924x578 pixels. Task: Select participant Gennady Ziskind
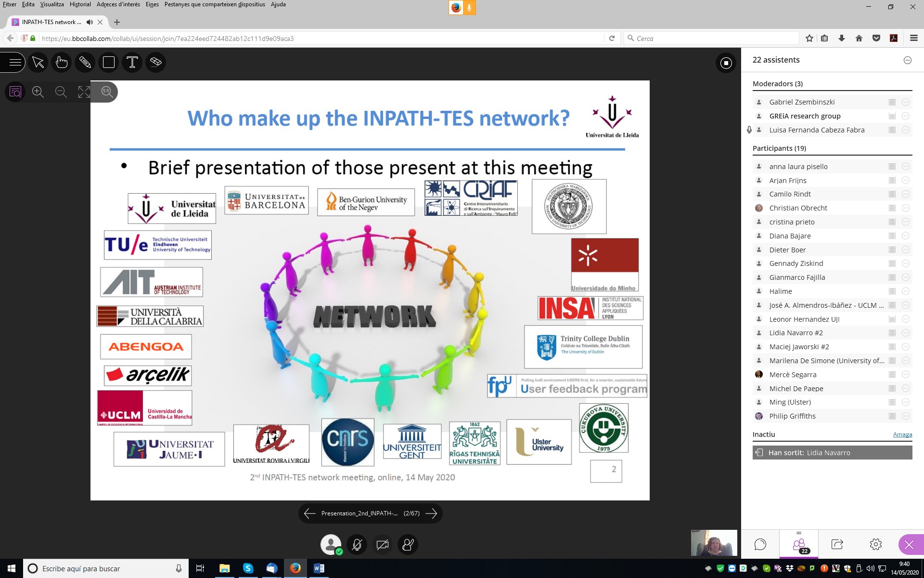833,263
